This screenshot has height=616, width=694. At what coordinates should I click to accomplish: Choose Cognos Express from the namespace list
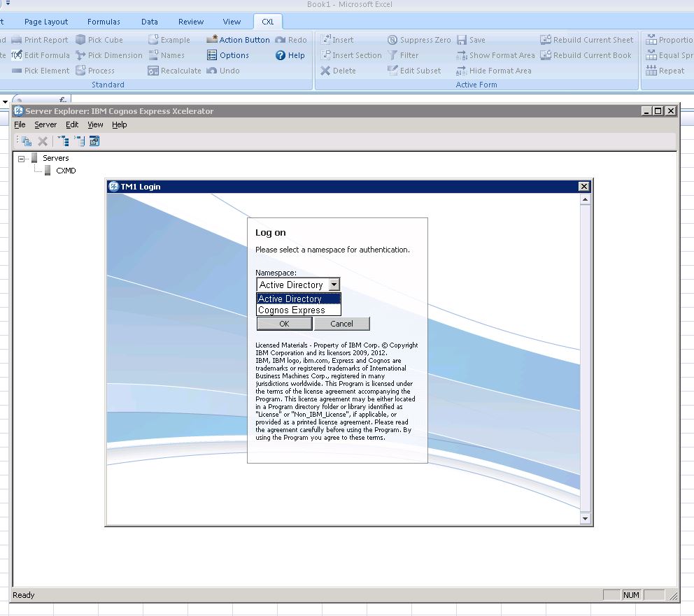pos(299,310)
